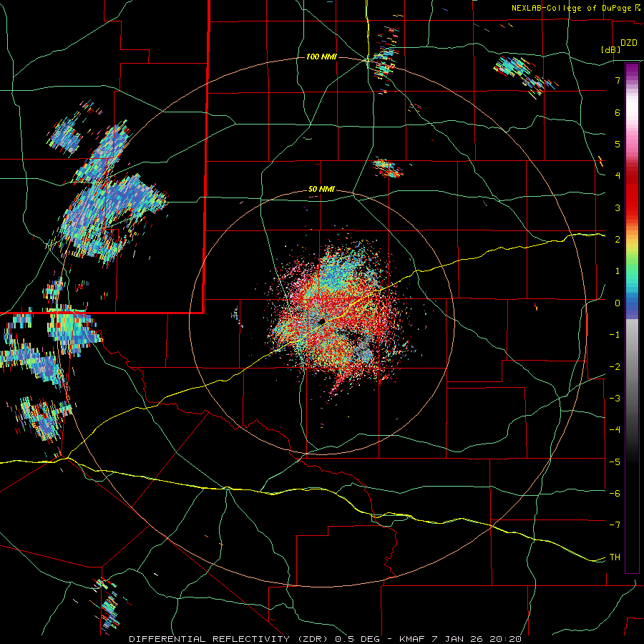Click the 7 value on color scale

[618, 80]
